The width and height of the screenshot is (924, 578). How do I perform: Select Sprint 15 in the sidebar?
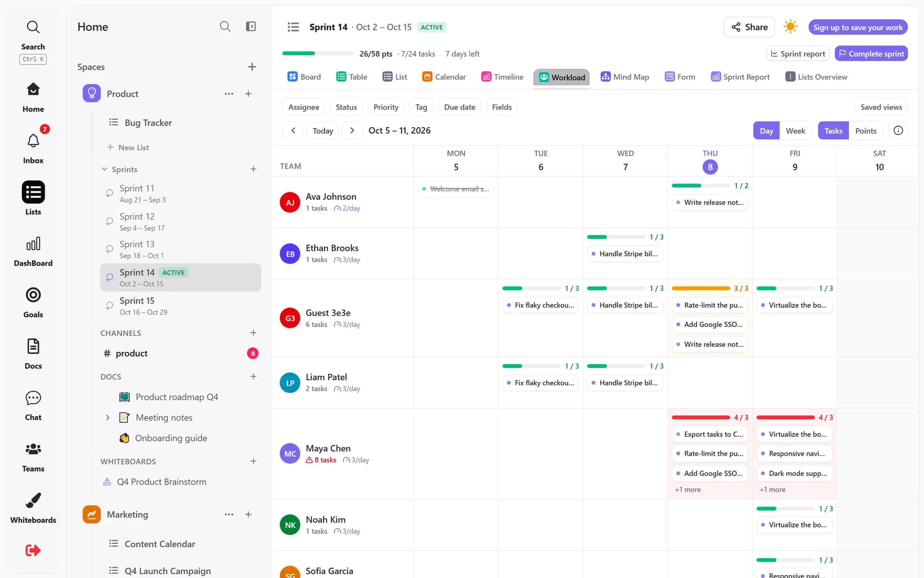click(x=180, y=306)
